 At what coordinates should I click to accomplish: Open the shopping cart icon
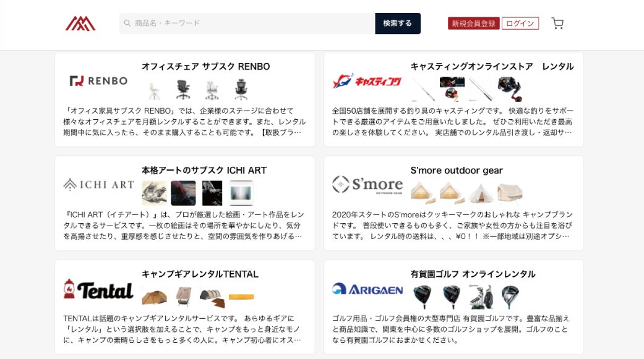point(557,23)
